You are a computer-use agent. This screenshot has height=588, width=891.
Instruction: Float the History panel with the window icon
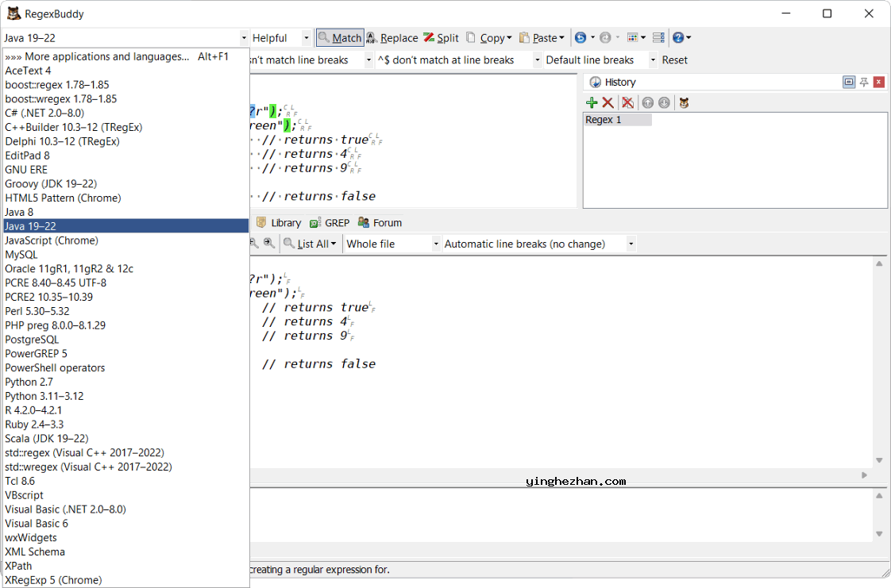[849, 83]
